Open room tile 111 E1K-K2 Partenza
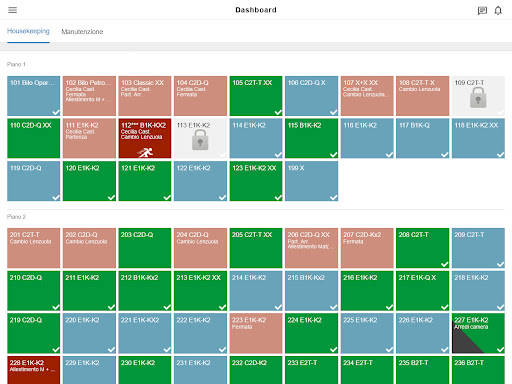This screenshot has width=512, height=384. 89,138
